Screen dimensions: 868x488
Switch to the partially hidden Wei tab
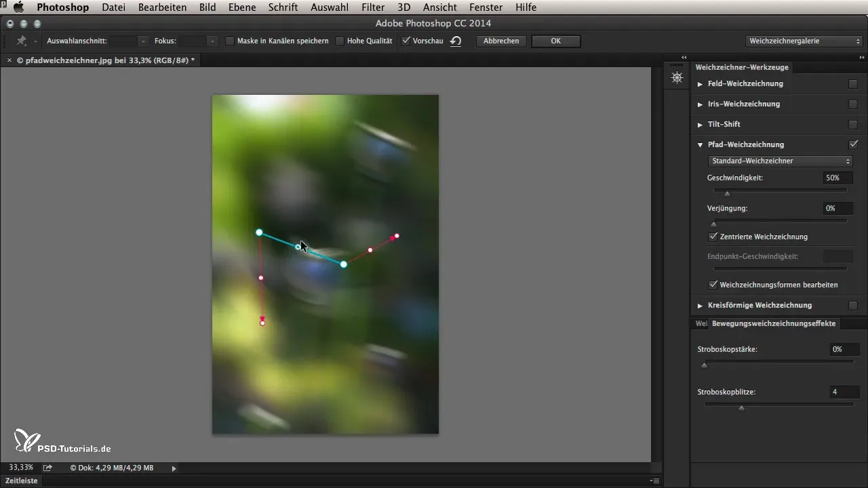pos(701,323)
